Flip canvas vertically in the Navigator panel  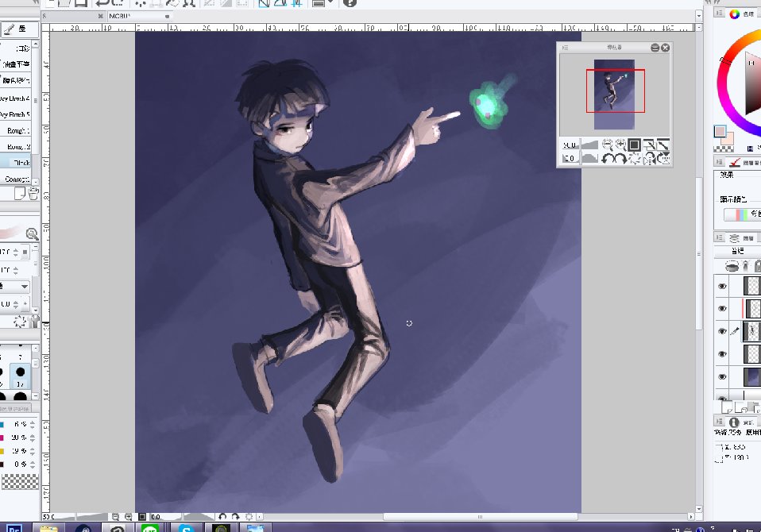tap(664, 158)
